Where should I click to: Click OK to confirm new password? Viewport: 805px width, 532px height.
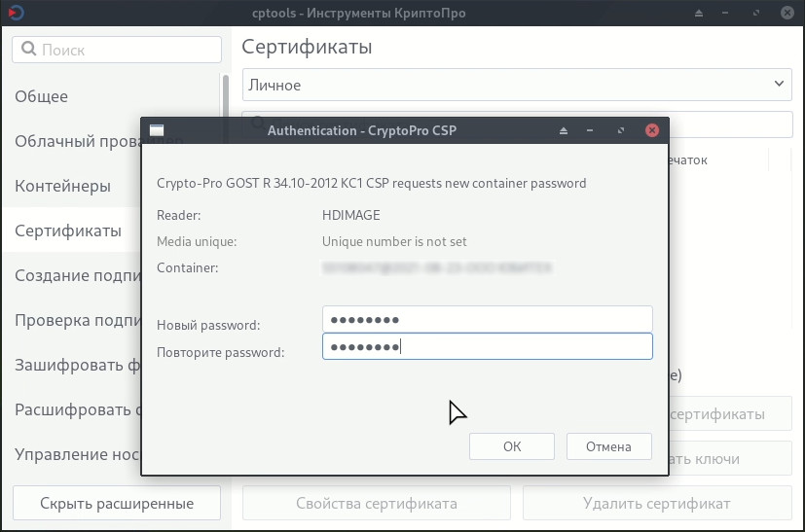point(512,446)
